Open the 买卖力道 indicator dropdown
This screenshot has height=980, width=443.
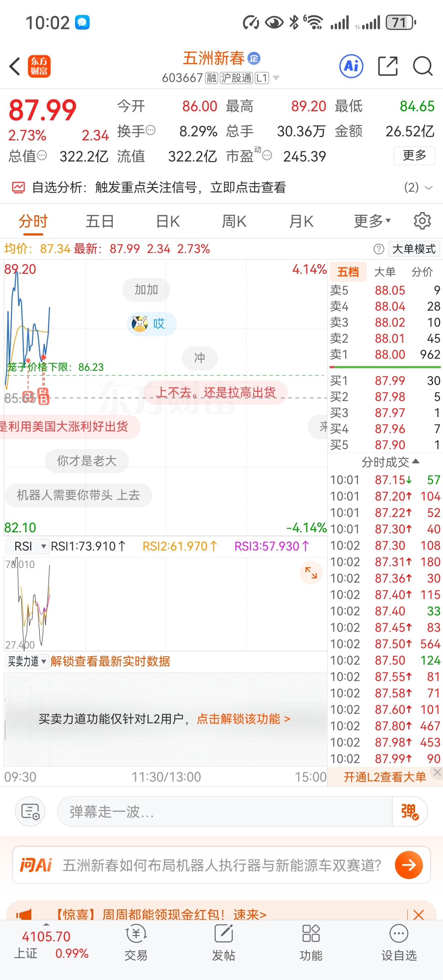[x=27, y=661]
